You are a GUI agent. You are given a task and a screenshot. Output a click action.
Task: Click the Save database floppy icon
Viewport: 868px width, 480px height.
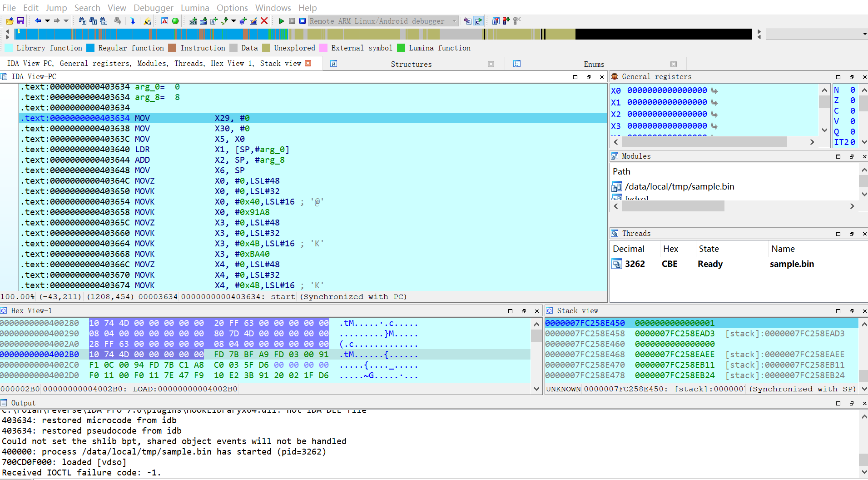click(x=20, y=21)
